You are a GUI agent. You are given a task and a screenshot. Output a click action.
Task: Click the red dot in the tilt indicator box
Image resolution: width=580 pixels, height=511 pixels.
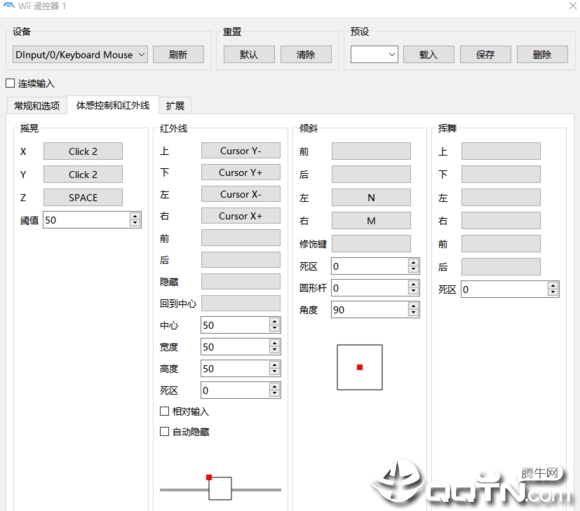click(x=360, y=367)
